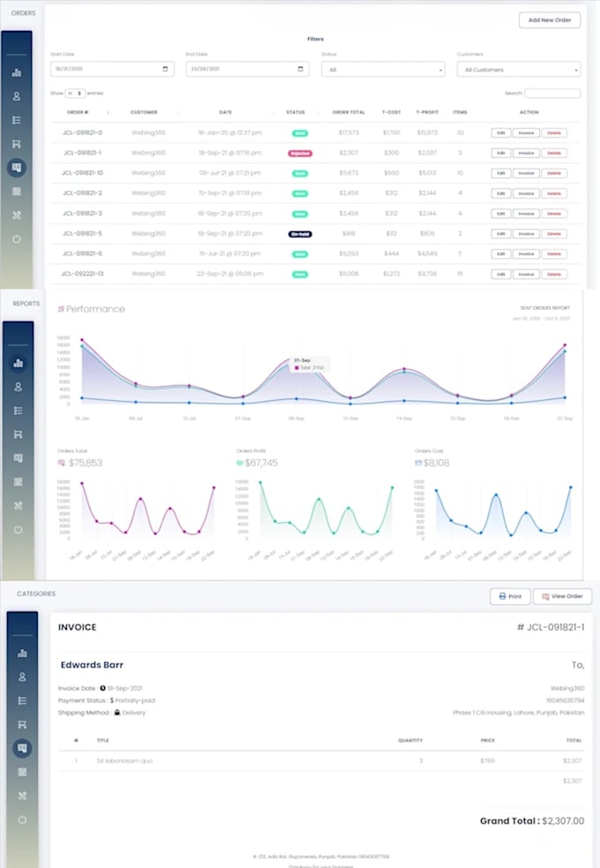Click the Grand Total $2,307.00 amount
The width and height of the screenshot is (600, 868).
point(563,821)
